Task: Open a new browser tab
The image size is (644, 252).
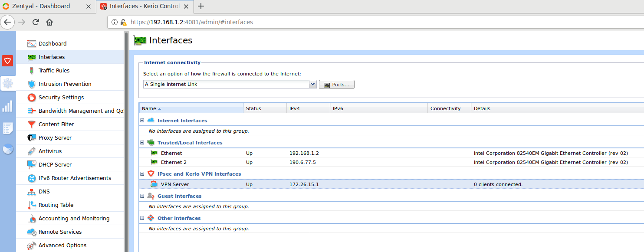Action: [x=201, y=6]
